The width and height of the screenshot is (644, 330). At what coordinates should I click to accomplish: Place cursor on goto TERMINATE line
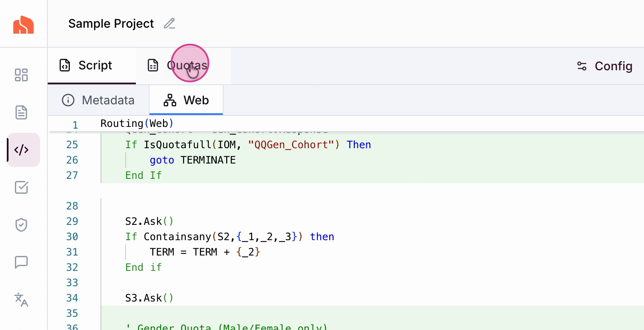(193, 160)
